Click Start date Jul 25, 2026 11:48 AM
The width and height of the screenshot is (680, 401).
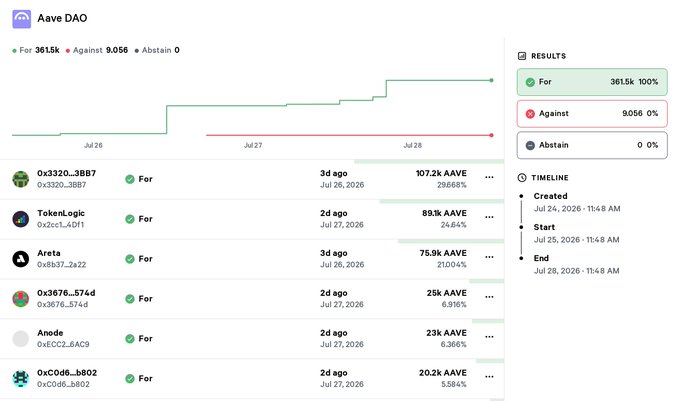click(x=576, y=240)
